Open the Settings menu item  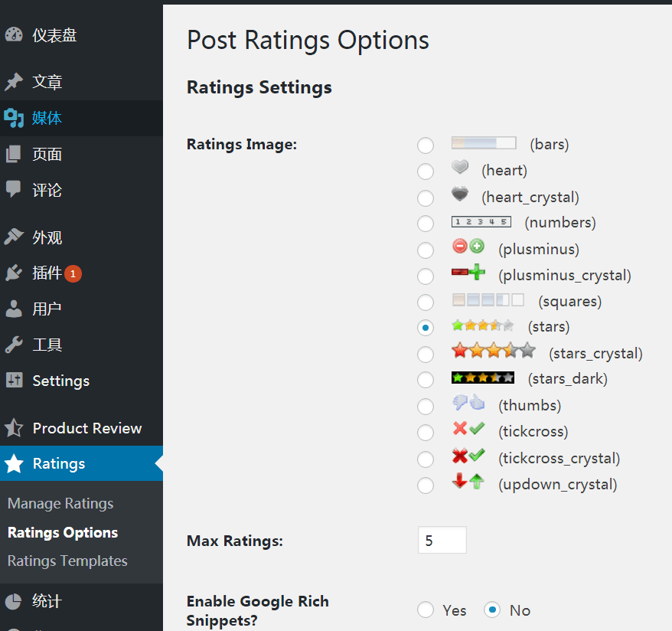pyautogui.click(x=60, y=381)
